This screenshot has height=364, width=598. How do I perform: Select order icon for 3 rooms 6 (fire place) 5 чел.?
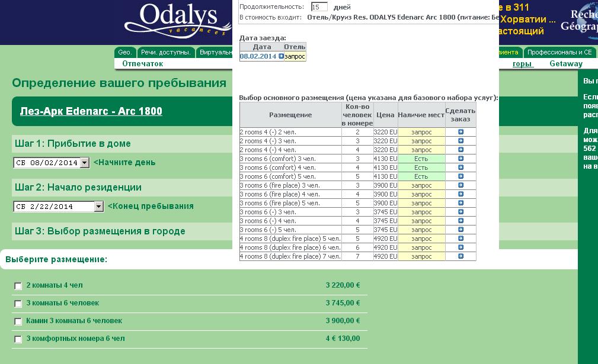click(x=461, y=203)
